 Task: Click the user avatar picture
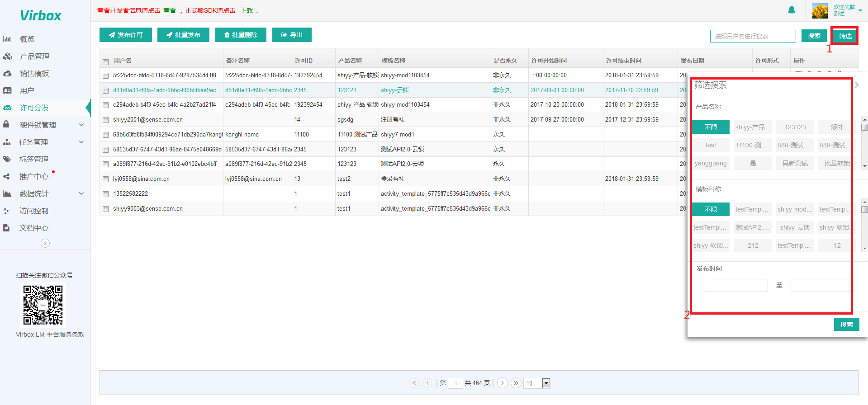tap(820, 11)
